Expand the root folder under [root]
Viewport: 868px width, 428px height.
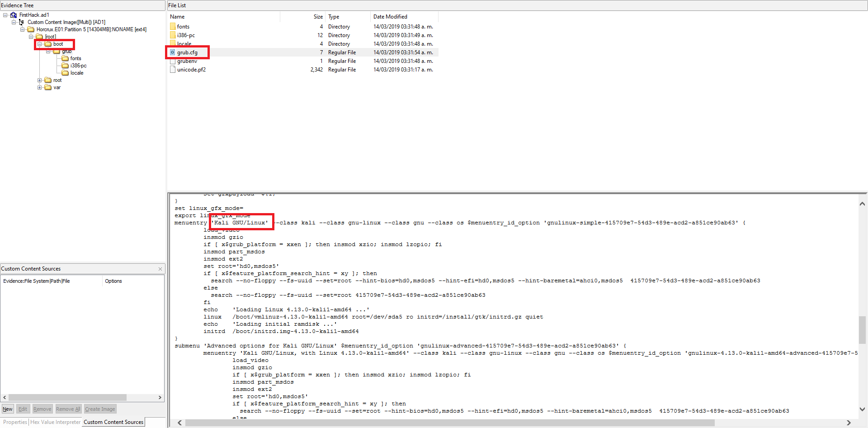pyautogui.click(x=40, y=80)
